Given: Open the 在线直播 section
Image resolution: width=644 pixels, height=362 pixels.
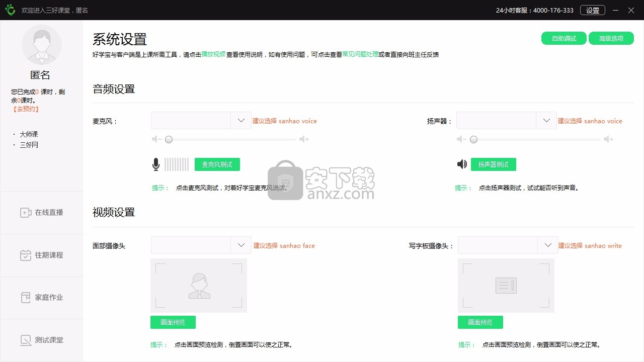Looking at the screenshot, I should (x=42, y=213).
